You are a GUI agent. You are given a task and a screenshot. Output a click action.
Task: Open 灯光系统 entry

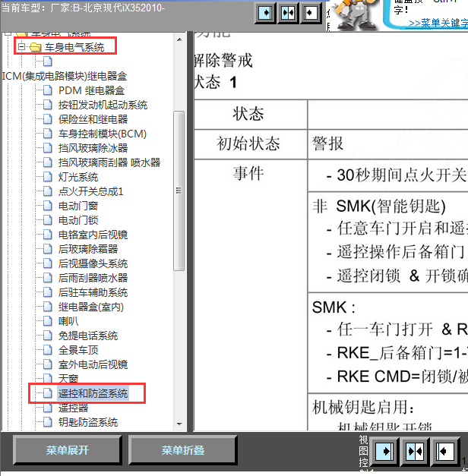click(78, 177)
